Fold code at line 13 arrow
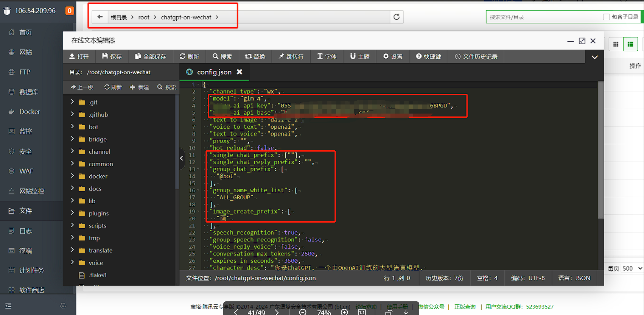Viewport: 644px width, 315px height. 198,169
